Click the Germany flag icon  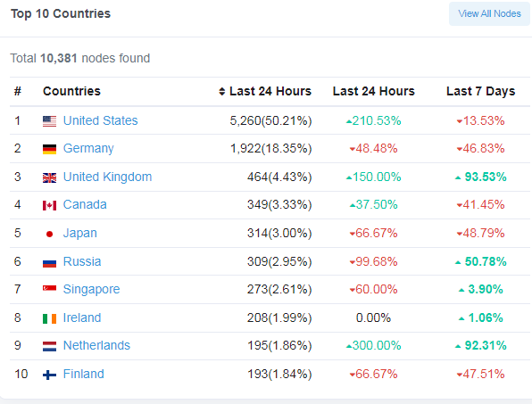(49, 149)
